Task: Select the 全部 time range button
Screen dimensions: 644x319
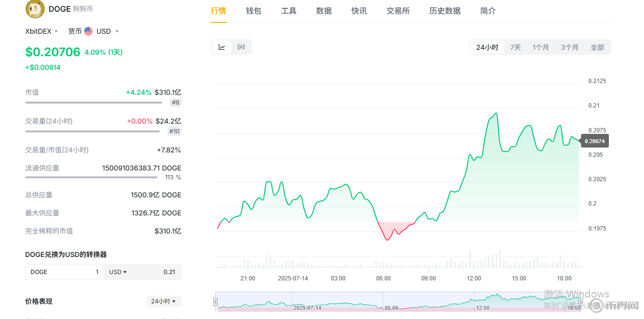Action: point(597,47)
